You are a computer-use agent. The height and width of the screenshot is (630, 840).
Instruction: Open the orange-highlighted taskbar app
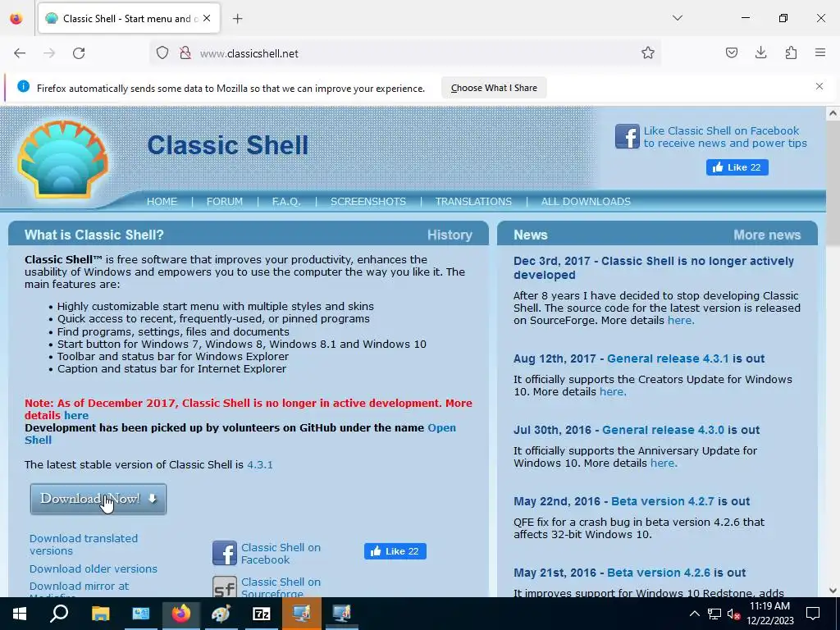[x=301, y=614]
